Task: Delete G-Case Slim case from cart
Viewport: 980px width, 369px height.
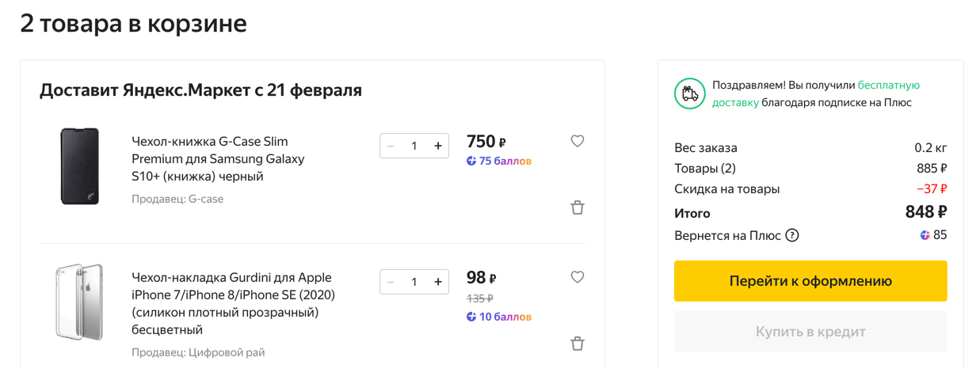Action: (x=578, y=207)
